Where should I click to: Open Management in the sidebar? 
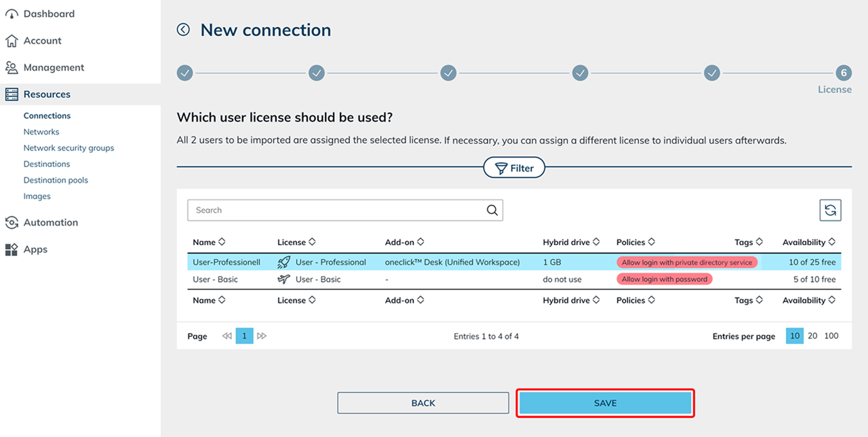pyautogui.click(x=54, y=67)
